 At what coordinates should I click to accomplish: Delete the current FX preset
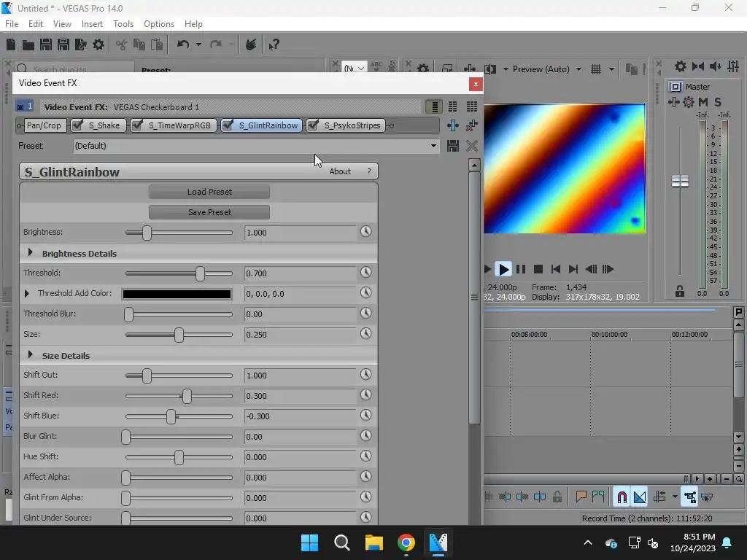click(x=472, y=146)
